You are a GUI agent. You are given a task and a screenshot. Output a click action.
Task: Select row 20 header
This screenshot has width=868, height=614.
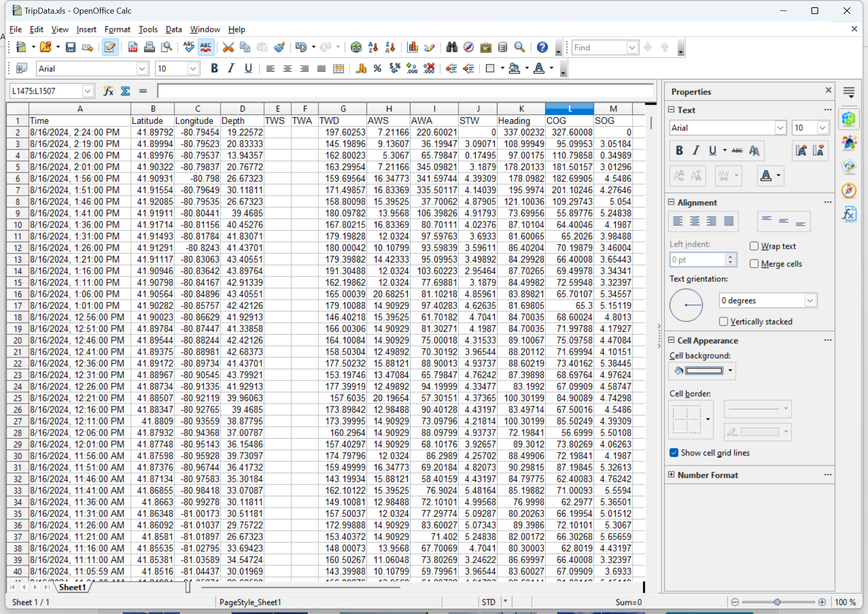(x=18, y=340)
